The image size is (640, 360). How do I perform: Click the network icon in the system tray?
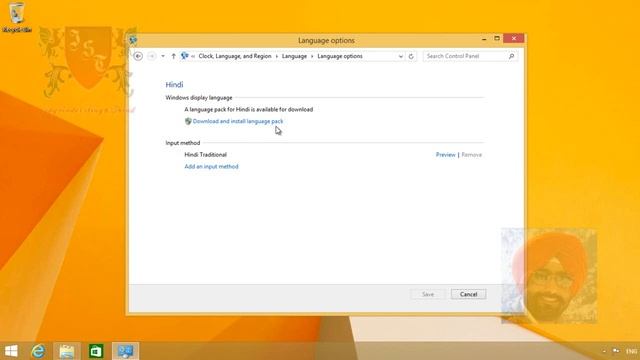[x=616, y=351]
